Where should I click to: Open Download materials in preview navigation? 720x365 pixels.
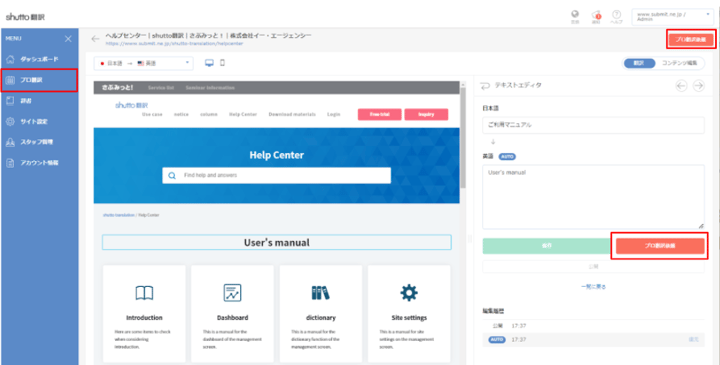292,114
